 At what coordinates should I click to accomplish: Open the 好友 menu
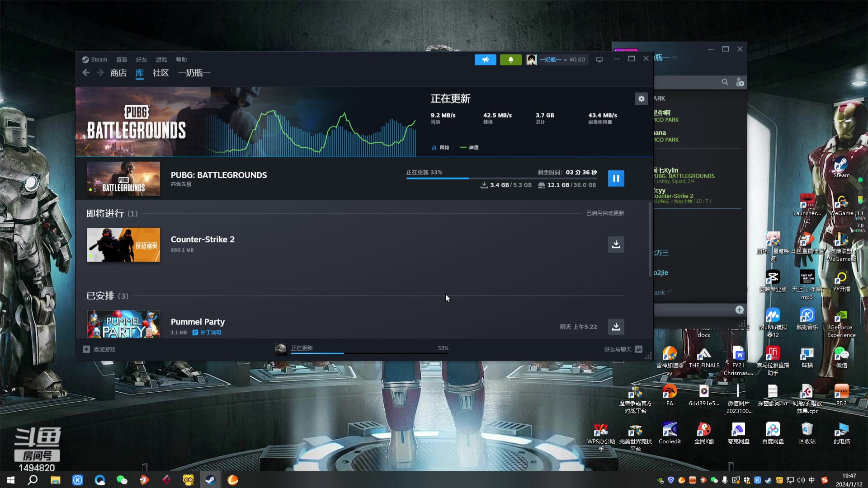142,60
